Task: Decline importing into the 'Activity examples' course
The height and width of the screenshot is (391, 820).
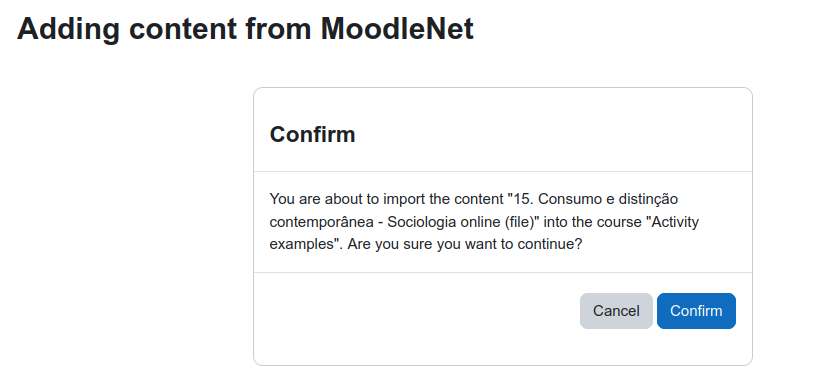Action: [x=616, y=311]
